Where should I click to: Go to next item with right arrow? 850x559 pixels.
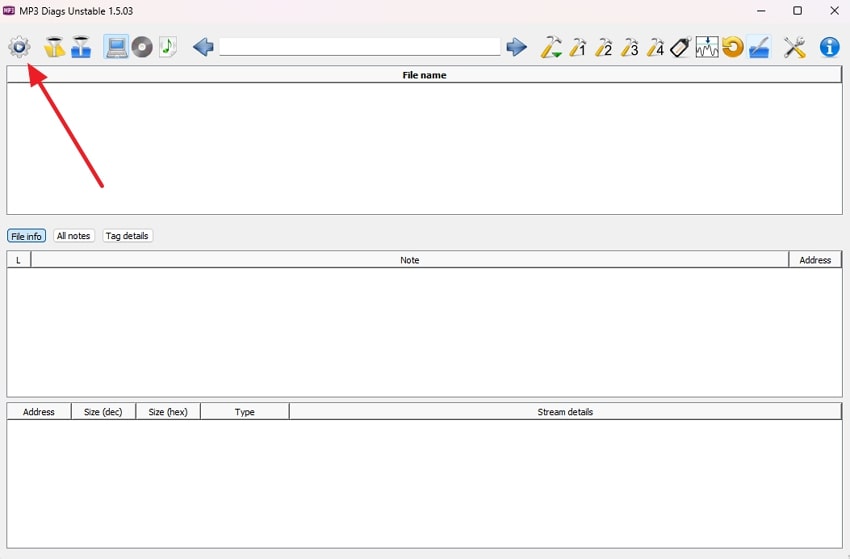point(516,47)
